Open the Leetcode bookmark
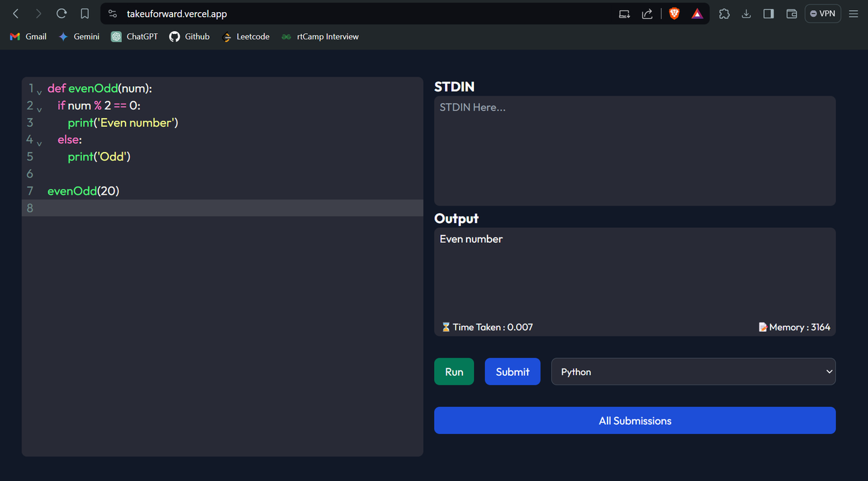 click(x=245, y=37)
